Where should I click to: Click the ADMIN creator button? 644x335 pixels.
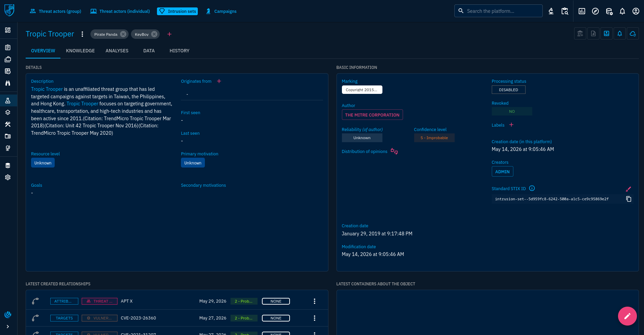click(503, 172)
